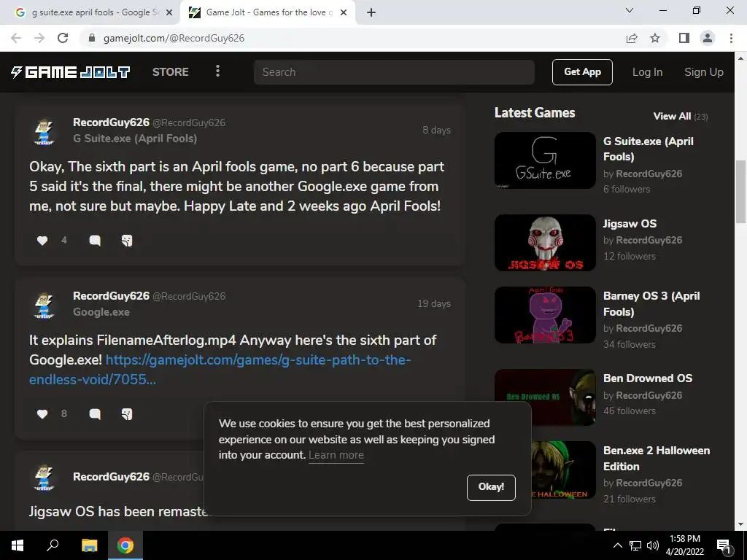
Task: Go back to previous page
Action: click(x=16, y=38)
